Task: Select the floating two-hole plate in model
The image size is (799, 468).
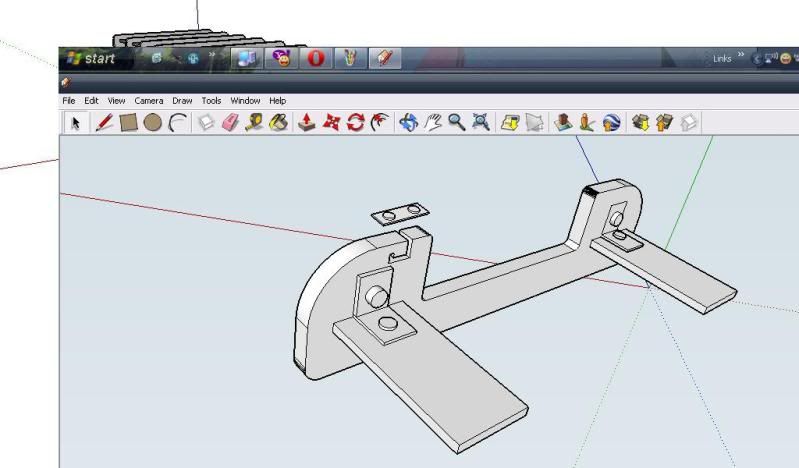Action: pyautogui.click(x=400, y=213)
